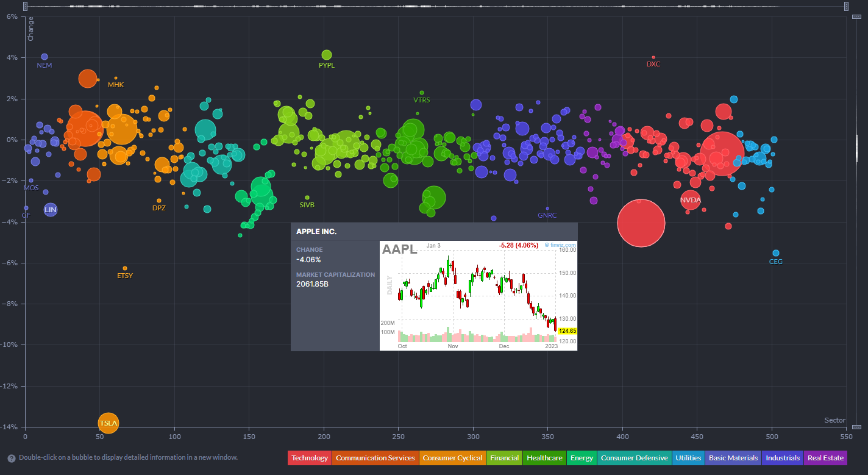Viewport: 868px width, 475px height.
Task: Select the MOS bubble
Action: [x=31, y=180]
